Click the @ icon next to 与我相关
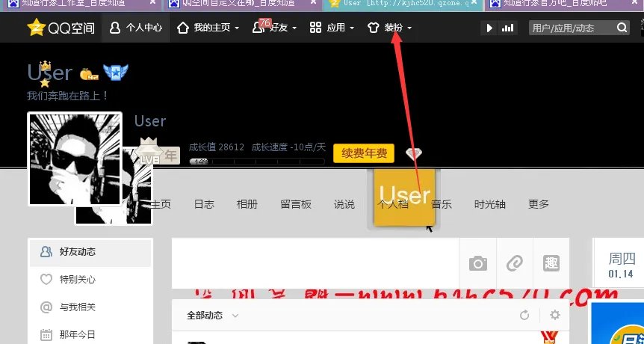Image resolution: width=644 pixels, height=344 pixels. click(x=46, y=307)
